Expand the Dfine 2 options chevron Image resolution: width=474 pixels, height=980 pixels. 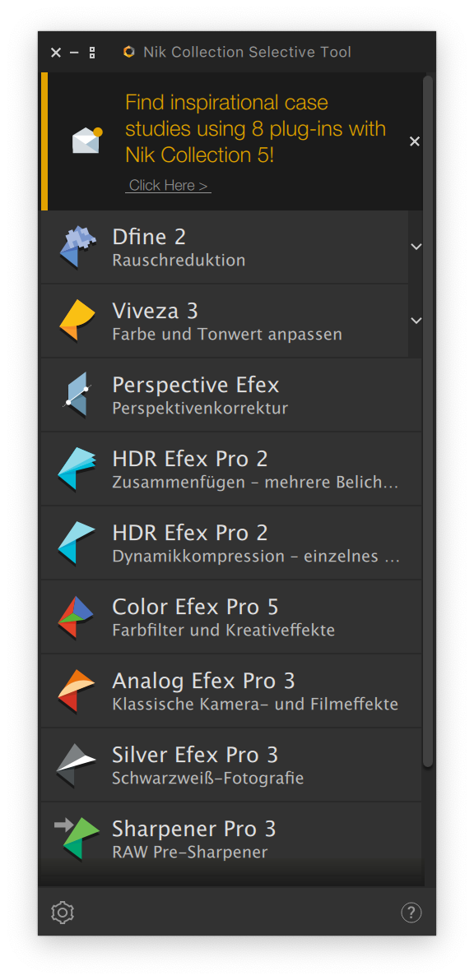416,247
